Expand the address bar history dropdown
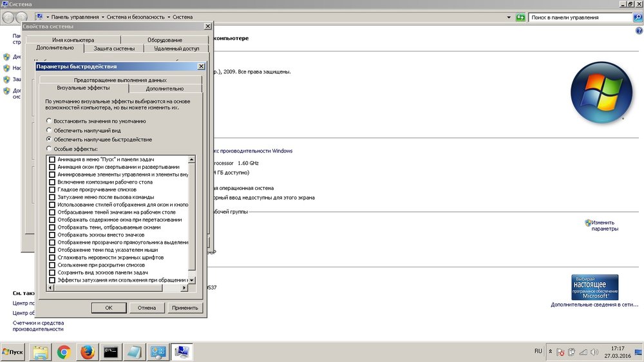Viewport: 644px width, 362px height. [x=509, y=17]
